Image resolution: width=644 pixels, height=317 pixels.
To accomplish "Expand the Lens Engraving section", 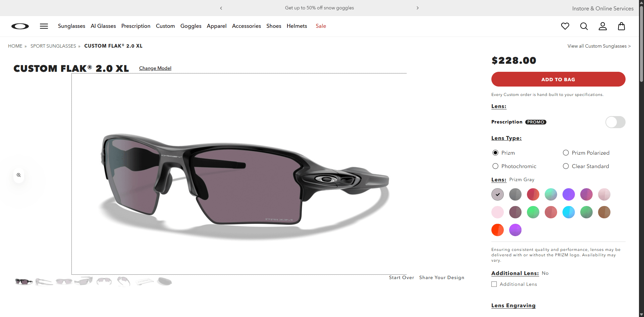I will pyautogui.click(x=514, y=306).
